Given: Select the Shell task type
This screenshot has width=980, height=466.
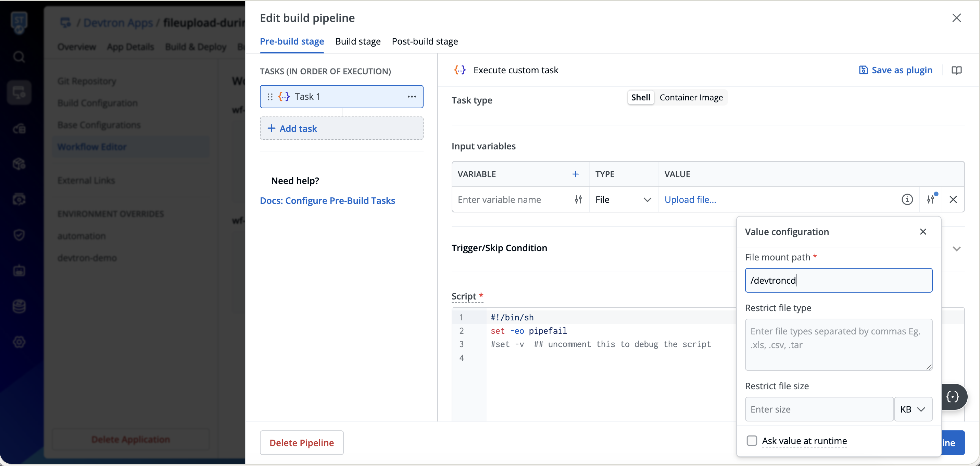Looking at the screenshot, I should [x=641, y=97].
